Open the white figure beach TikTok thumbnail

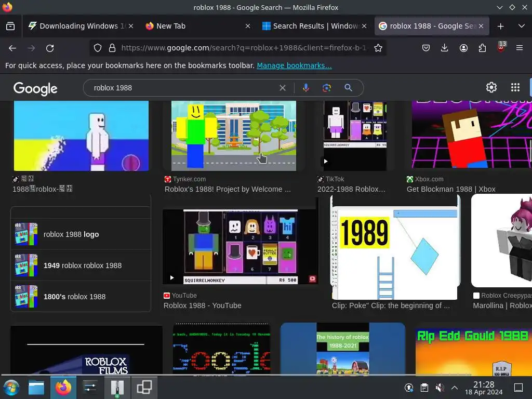(x=81, y=136)
